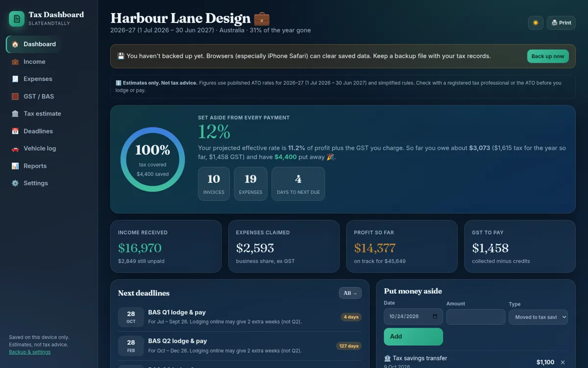Image resolution: width=588 pixels, height=368 pixels.
Task: Click the info icon in estimates disclaimer
Action: tap(118, 83)
